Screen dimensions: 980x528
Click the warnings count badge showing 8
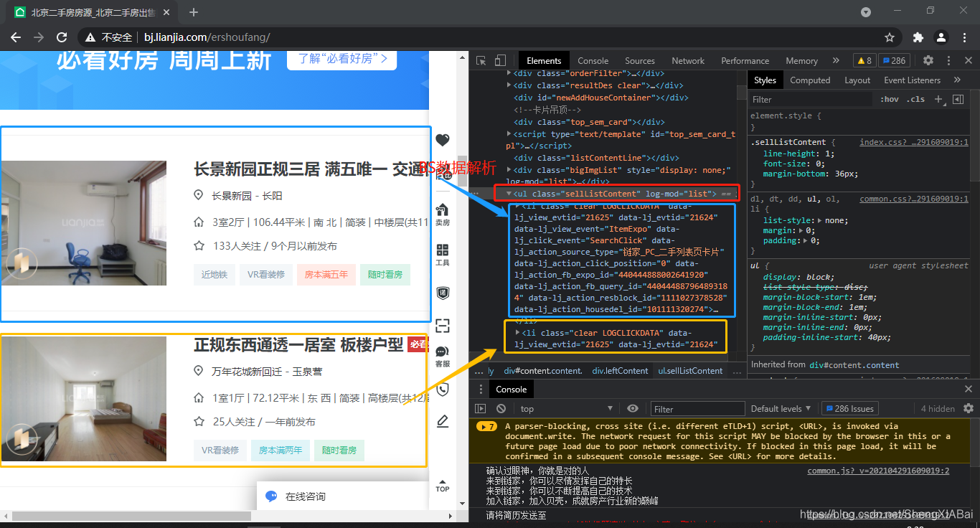[x=863, y=61]
